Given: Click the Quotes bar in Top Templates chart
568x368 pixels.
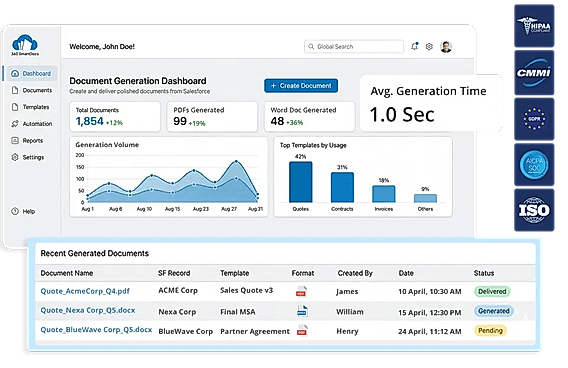Looking at the screenshot, I should pos(300,182).
